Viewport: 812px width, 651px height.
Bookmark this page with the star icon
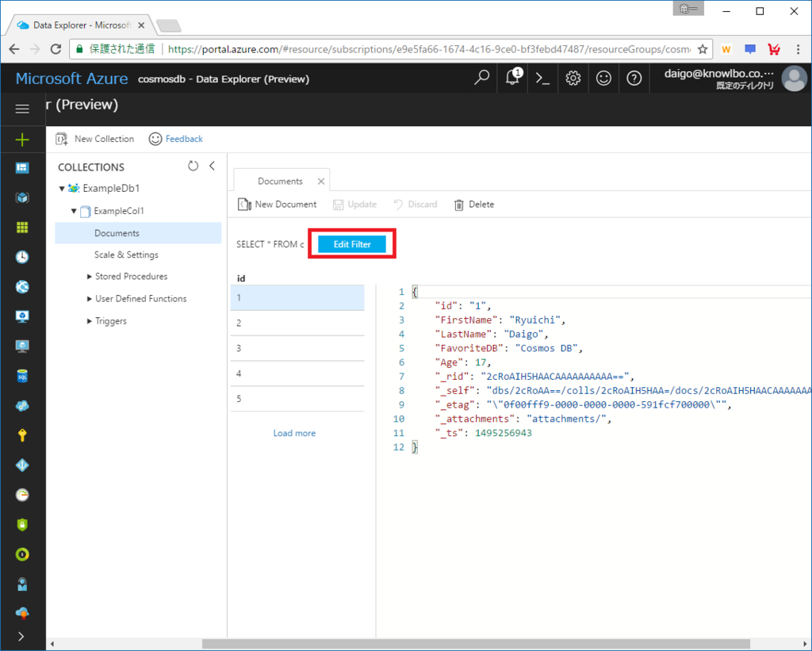click(x=703, y=49)
